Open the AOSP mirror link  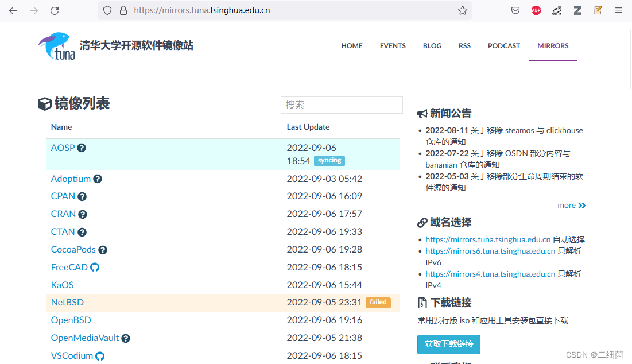coord(63,148)
